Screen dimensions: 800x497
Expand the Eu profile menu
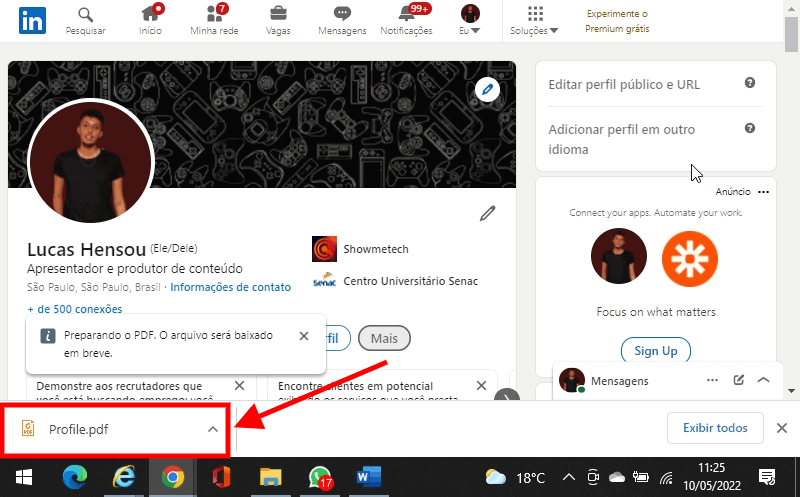click(470, 20)
